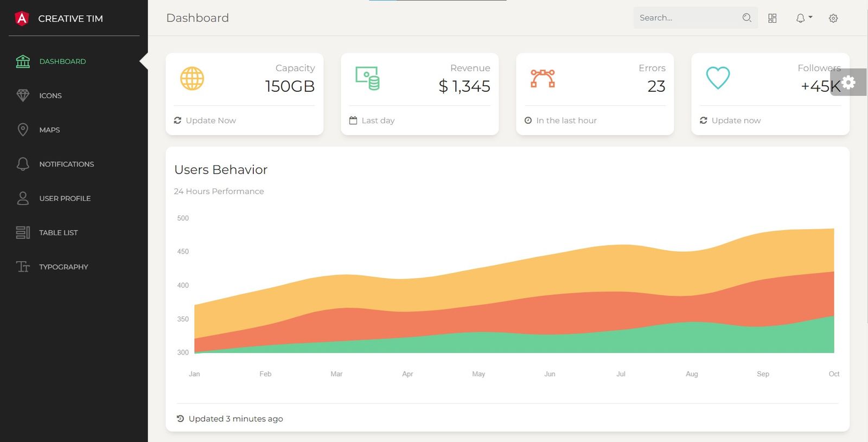Click the Errors count 23
The image size is (868, 442).
(656, 86)
